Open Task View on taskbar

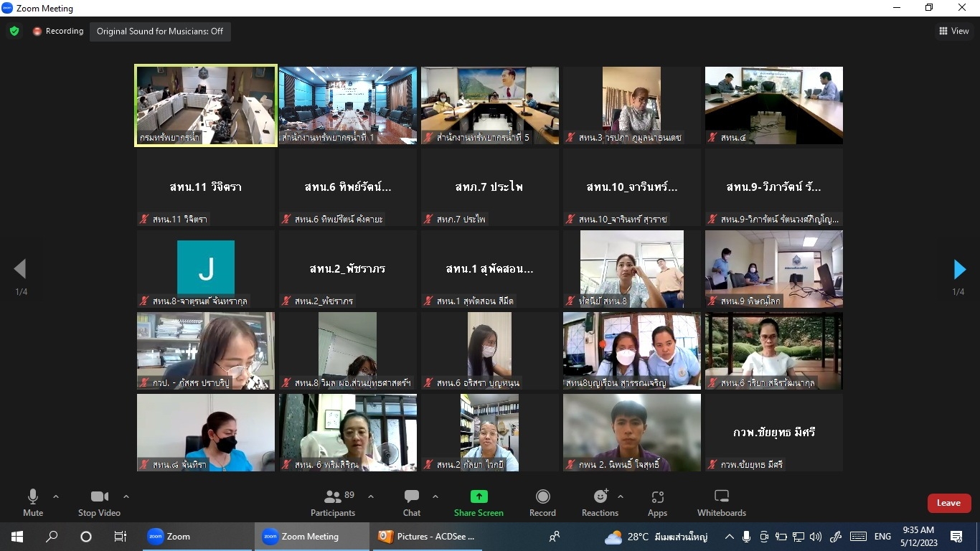[x=121, y=537]
